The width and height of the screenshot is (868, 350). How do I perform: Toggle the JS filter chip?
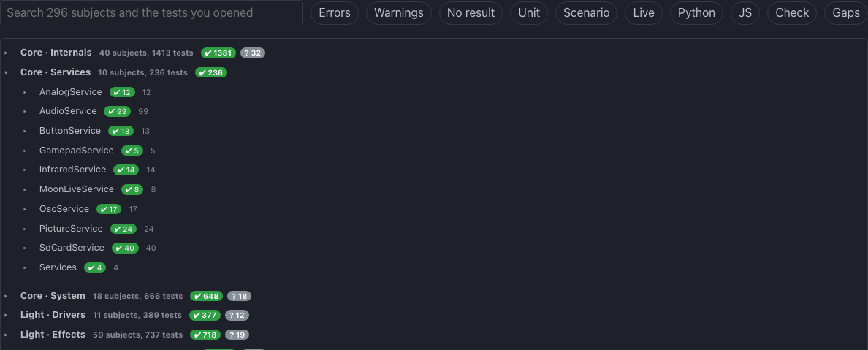pyautogui.click(x=745, y=12)
